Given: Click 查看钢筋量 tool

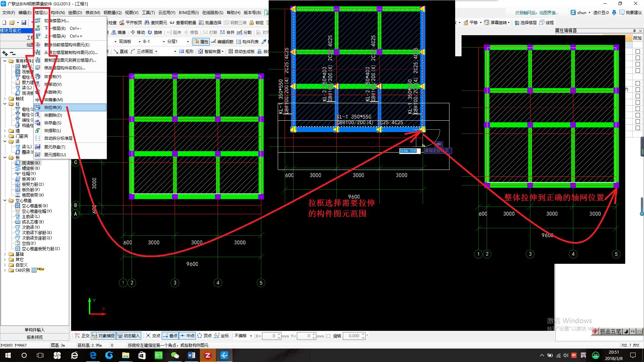Looking at the screenshot, I should (183, 22).
